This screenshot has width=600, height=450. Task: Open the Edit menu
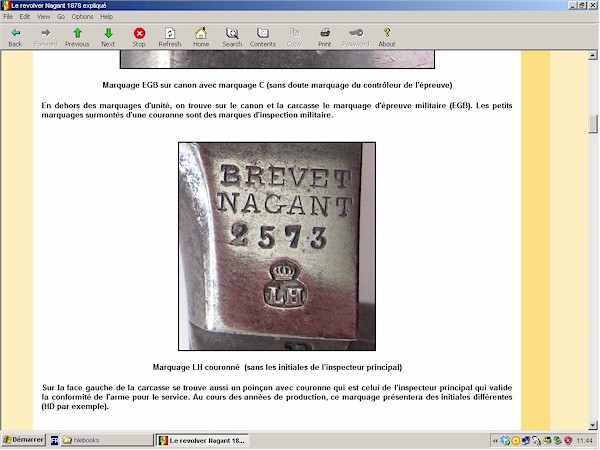pos(25,16)
